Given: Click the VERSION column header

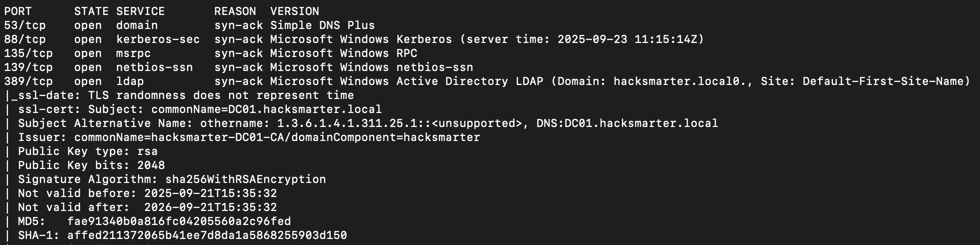Looking at the screenshot, I should tap(294, 11).
